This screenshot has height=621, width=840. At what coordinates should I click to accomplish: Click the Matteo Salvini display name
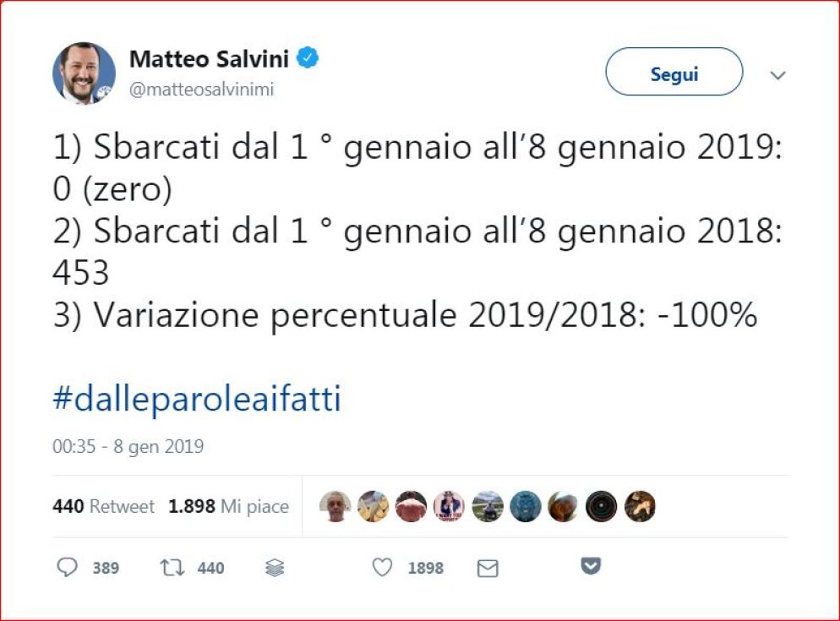coord(209,59)
